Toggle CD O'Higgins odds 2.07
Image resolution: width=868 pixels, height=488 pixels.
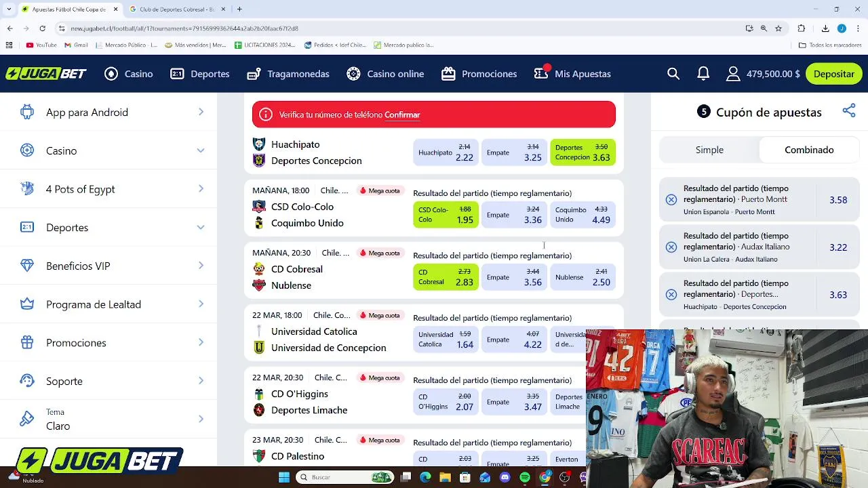[x=446, y=402]
